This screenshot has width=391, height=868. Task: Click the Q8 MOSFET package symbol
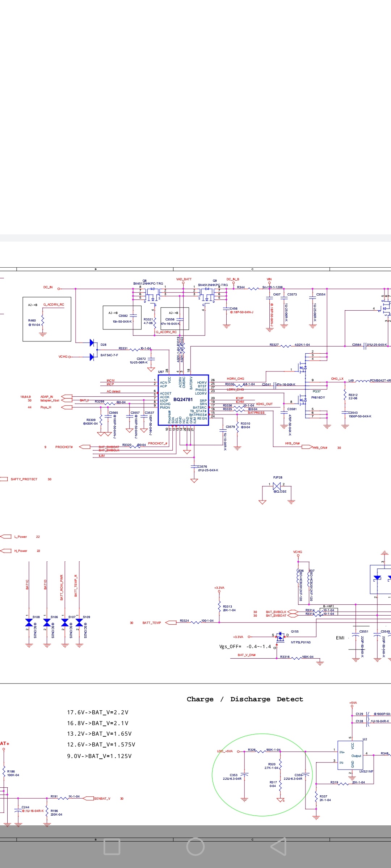pyautogui.click(x=152, y=294)
